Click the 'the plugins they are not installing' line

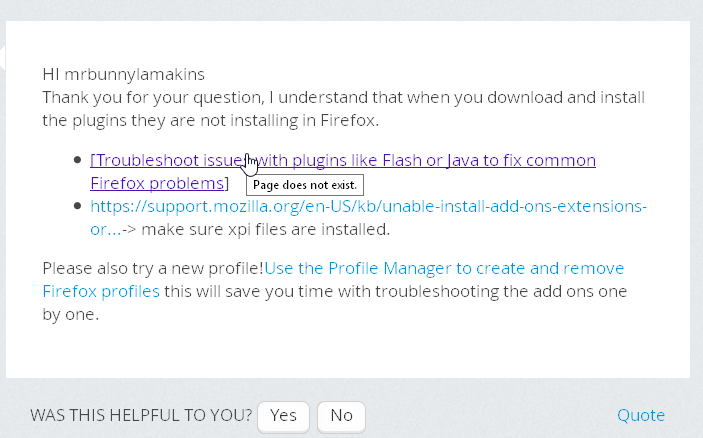point(211,121)
